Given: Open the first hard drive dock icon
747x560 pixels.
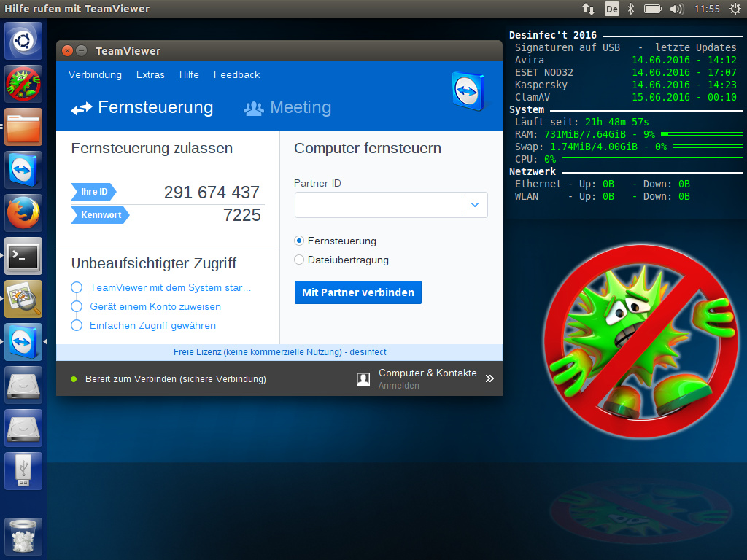Looking at the screenshot, I should point(23,385).
